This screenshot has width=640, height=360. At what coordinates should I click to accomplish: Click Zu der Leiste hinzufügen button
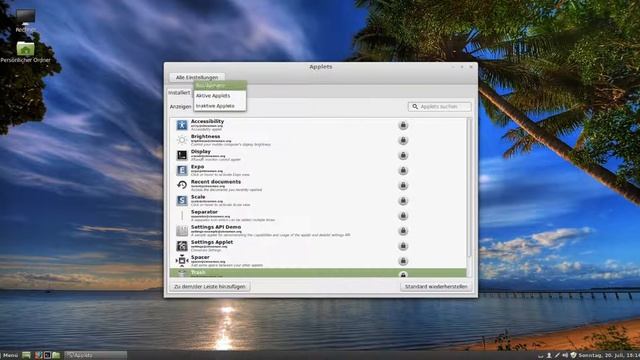coord(210,287)
